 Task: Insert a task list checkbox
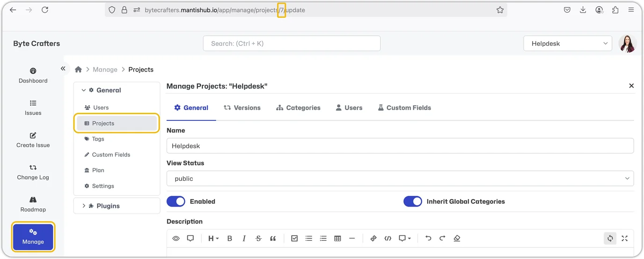pyautogui.click(x=294, y=238)
